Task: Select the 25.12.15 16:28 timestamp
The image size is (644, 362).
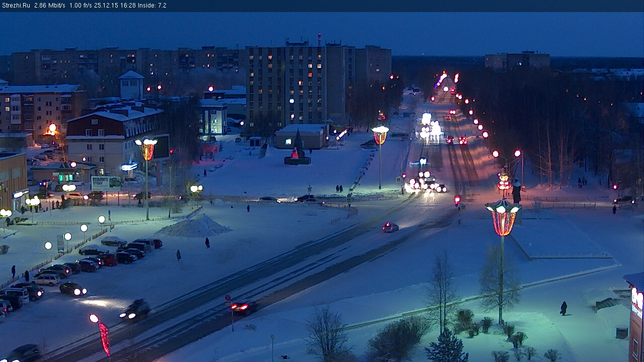Action: point(115,6)
